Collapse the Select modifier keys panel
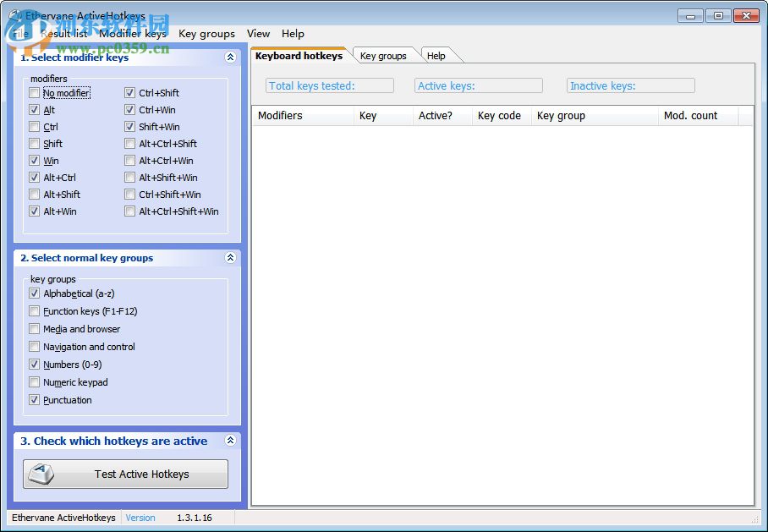The height and width of the screenshot is (532, 768). coord(230,58)
